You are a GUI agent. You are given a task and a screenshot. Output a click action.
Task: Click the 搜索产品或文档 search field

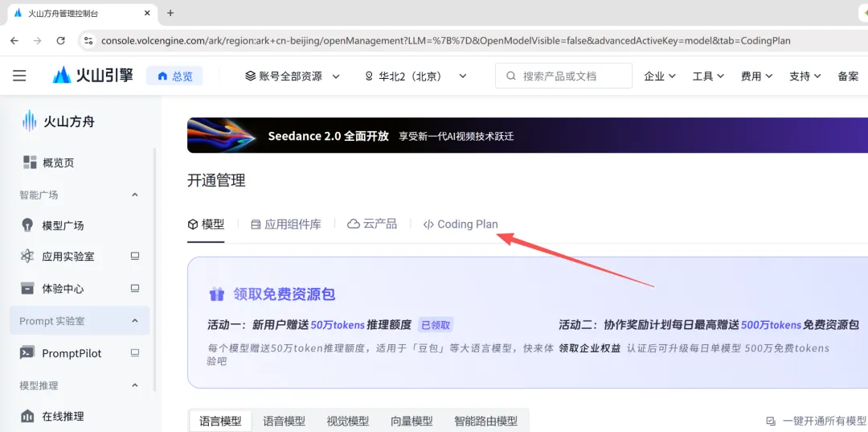tap(563, 76)
